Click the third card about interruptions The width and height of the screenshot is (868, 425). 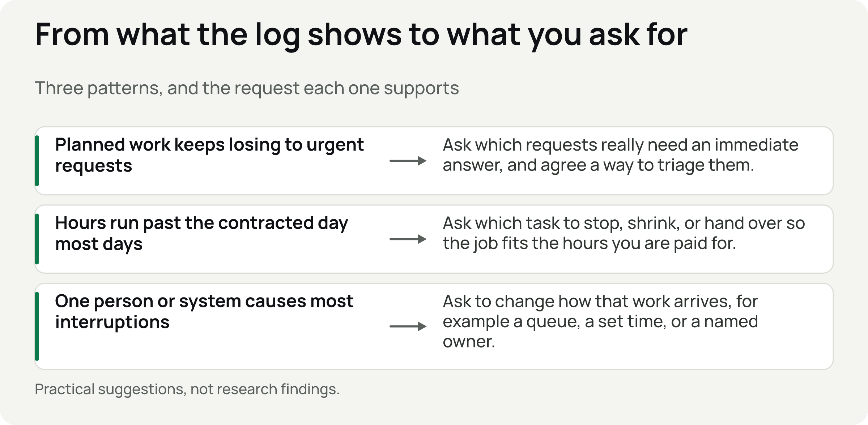[434, 326]
